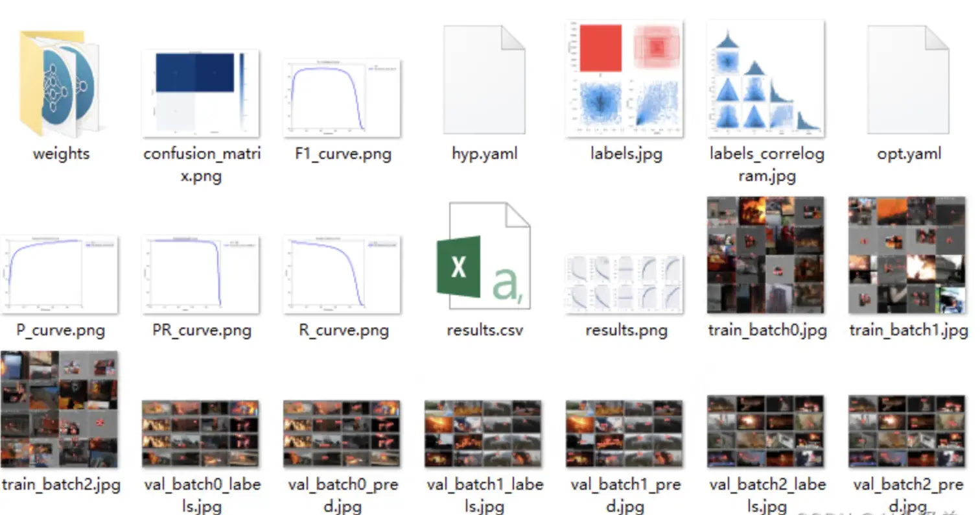
Task: Select the R_curve.png thumbnail
Action: click(342, 274)
